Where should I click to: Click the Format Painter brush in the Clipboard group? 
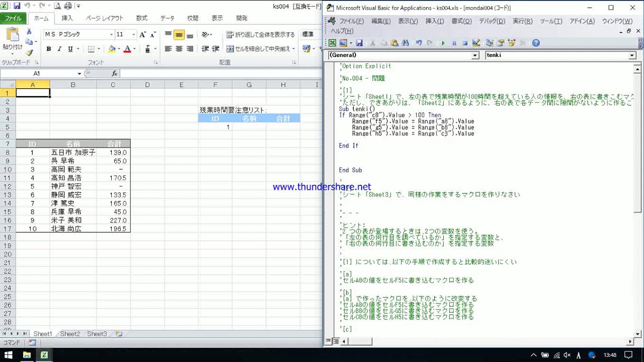click(29, 53)
